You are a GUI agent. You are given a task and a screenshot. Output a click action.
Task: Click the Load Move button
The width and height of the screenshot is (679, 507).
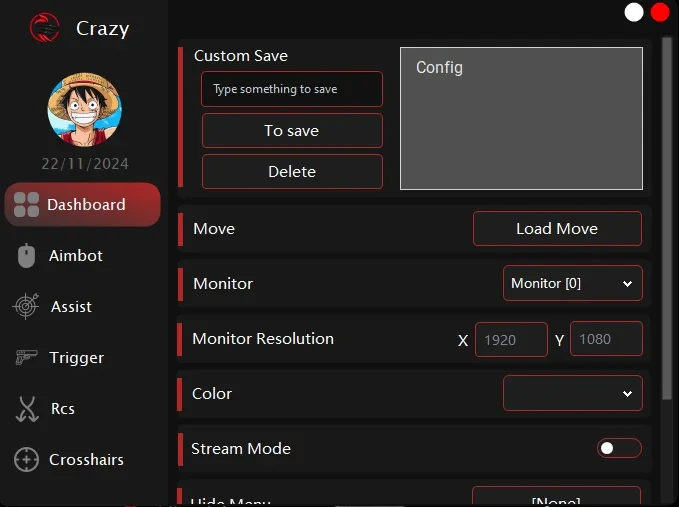click(x=557, y=228)
